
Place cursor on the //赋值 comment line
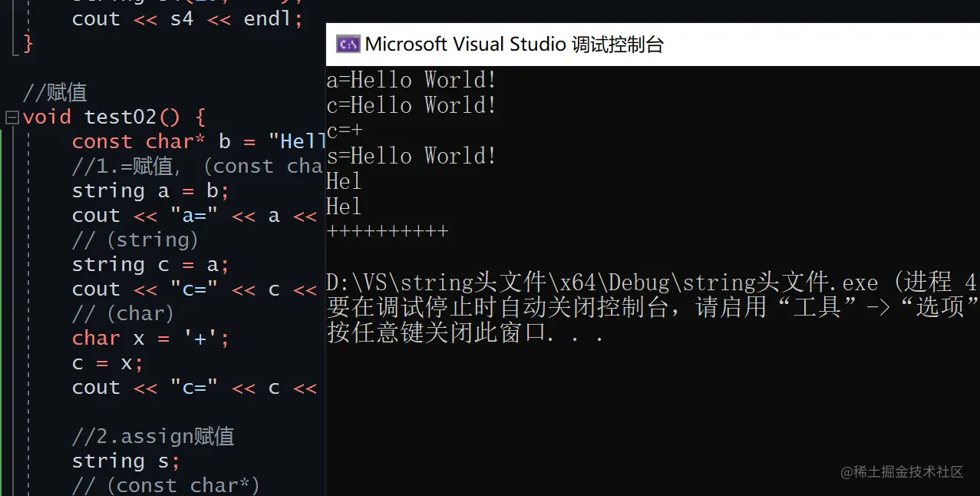click(55, 93)
